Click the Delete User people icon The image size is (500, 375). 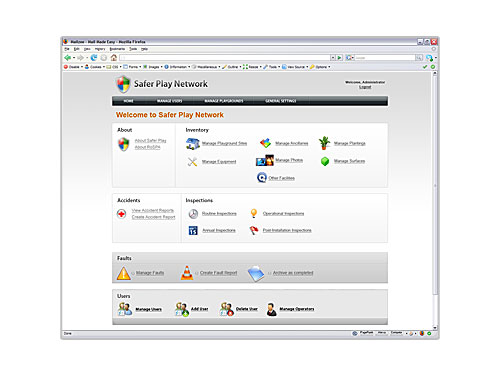[226, 309]
